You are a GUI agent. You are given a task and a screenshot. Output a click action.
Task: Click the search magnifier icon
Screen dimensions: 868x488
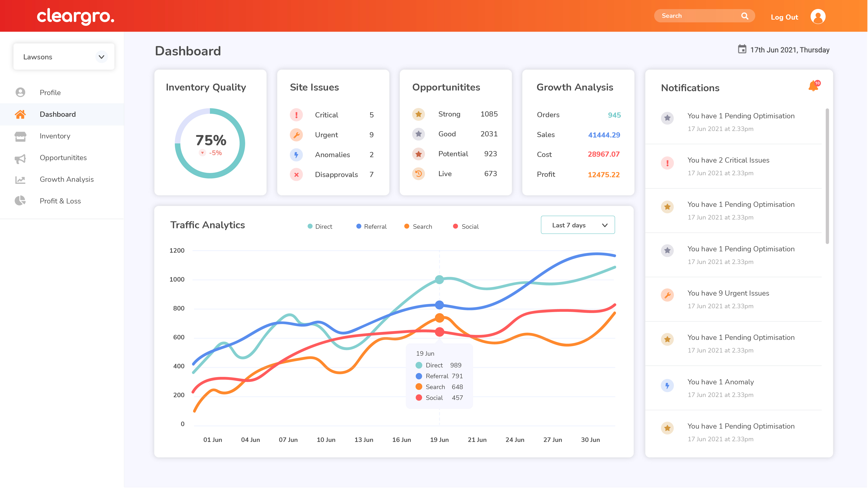[745, 16]
